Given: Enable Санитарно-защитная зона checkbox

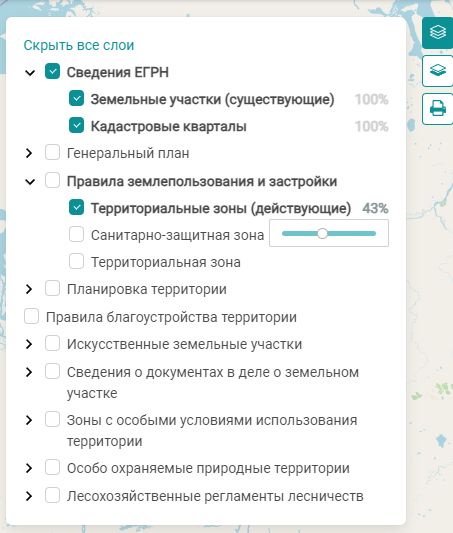Looking at the screenshot, I should pos(76,234).
